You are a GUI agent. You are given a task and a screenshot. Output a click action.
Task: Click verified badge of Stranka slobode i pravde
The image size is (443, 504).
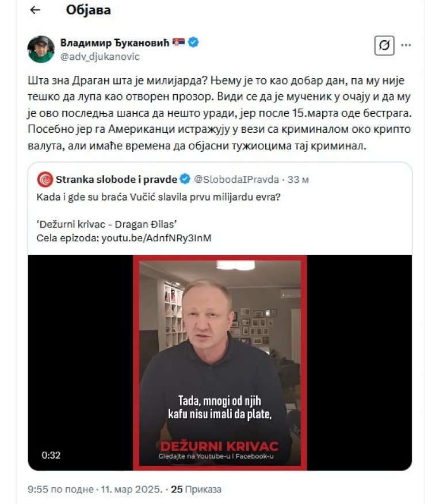185,179
